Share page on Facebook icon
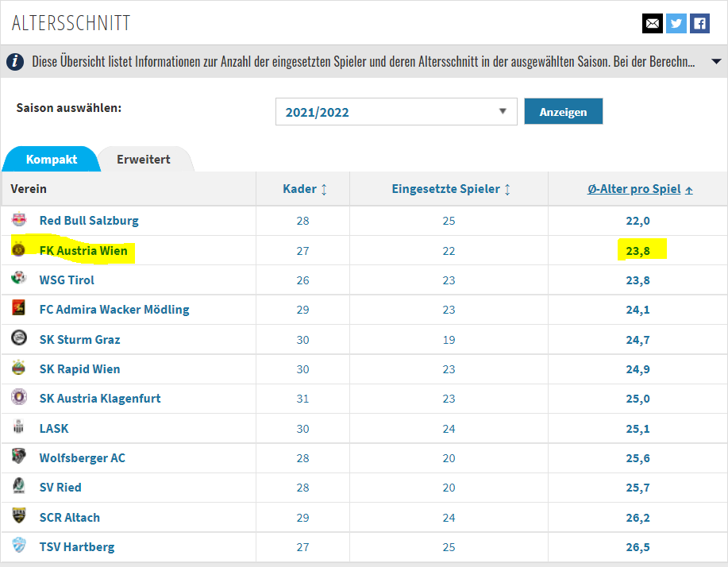Image resolution: width=728 pixels, height=567 pixels. [699, 23]
